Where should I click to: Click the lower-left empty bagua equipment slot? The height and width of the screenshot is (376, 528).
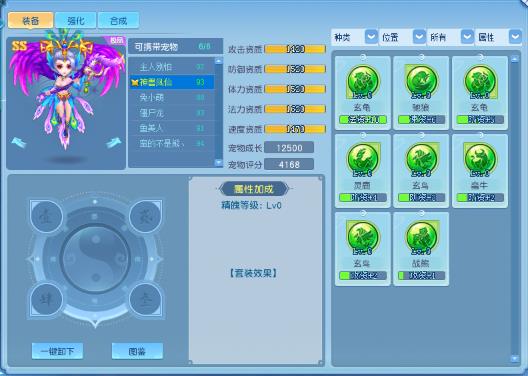pos(46,300)
